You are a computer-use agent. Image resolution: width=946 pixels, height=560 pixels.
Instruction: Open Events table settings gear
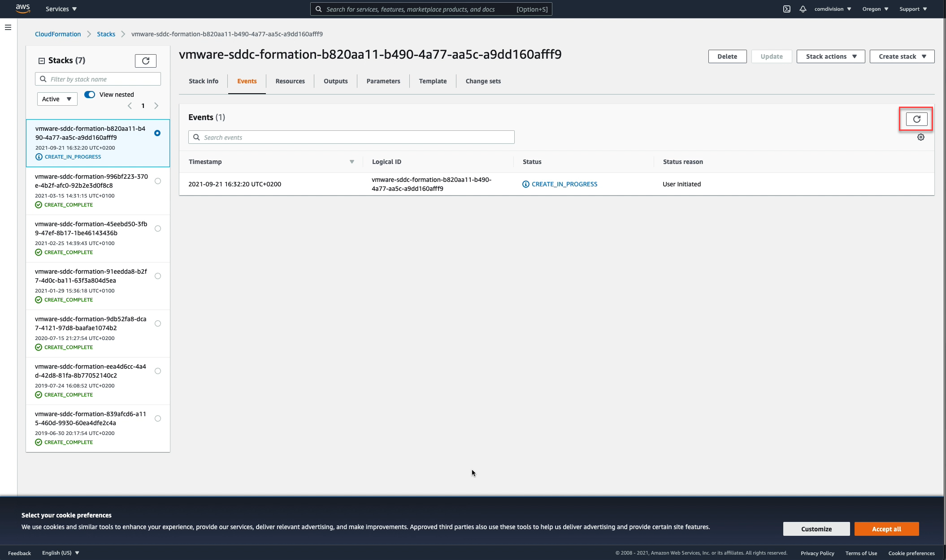point(921,138)
